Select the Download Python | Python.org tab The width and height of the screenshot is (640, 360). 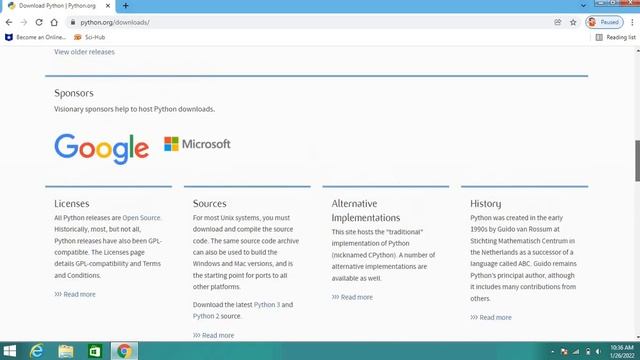pyautogui.click(x=58, y=6)
